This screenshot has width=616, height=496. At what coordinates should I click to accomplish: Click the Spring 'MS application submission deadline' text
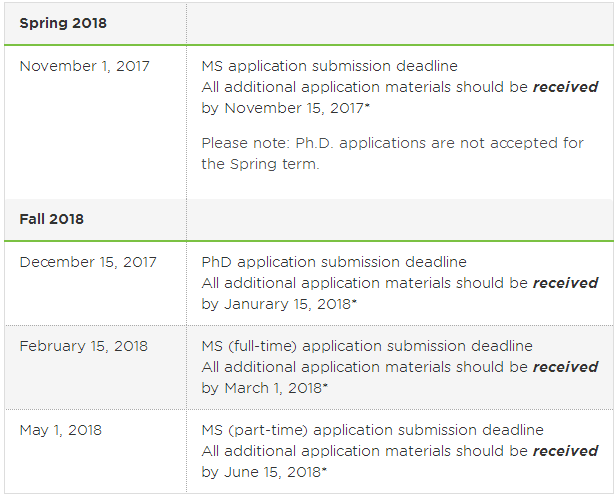click(x=329, y=66)
